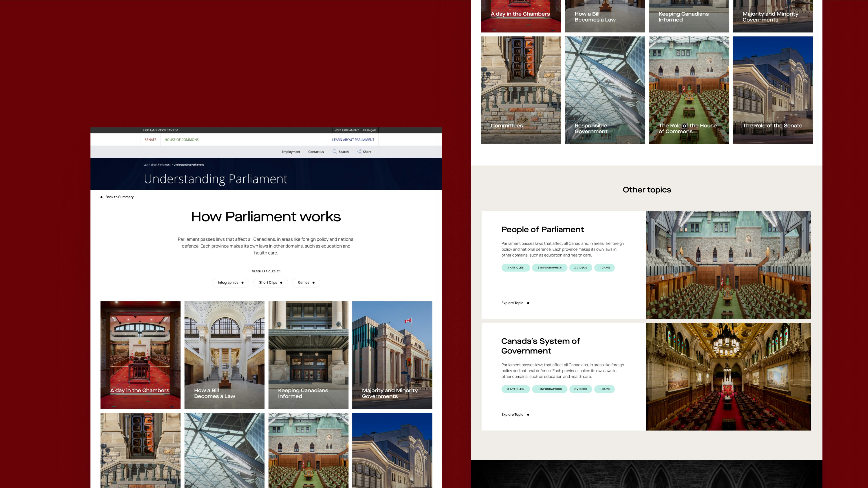
Task: Click 3 Infographics tag under Canada's System of Government
Action: point(550,389)
